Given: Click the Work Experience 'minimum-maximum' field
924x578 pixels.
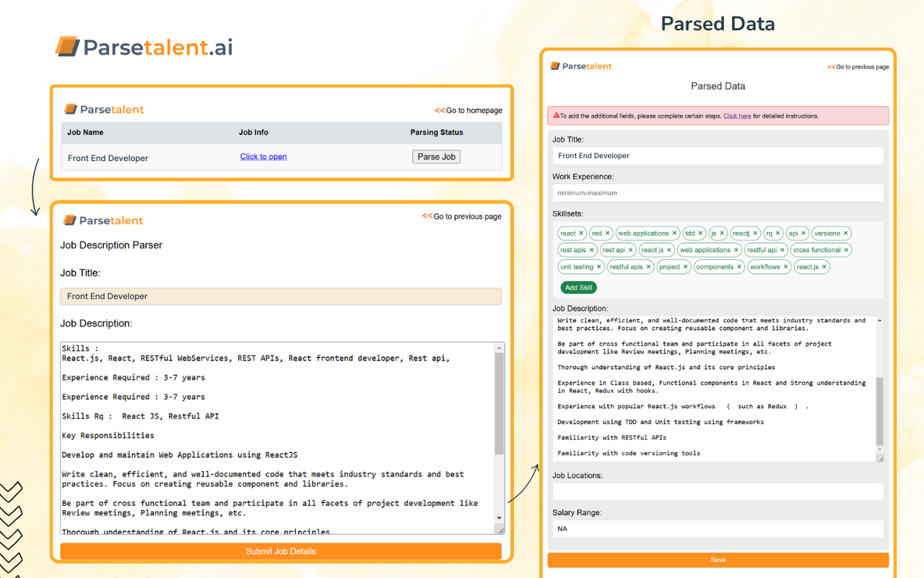Looking at the screenshot, I should 718,193.
